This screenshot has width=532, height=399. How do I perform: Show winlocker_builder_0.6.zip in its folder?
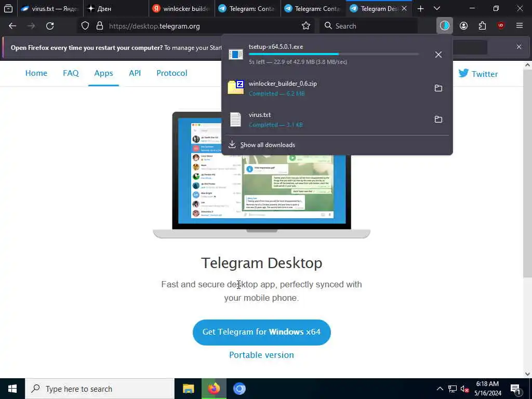click(438, 88)
